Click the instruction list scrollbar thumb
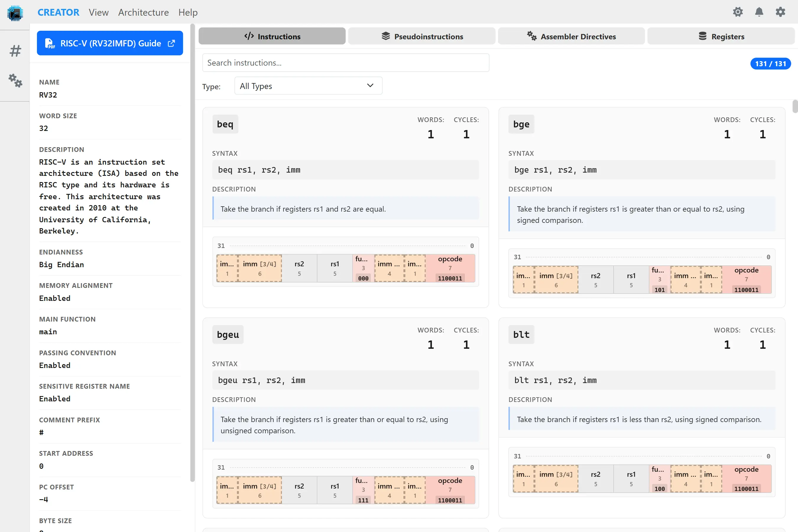Viewport: 798px width, 532px height. 795,106
